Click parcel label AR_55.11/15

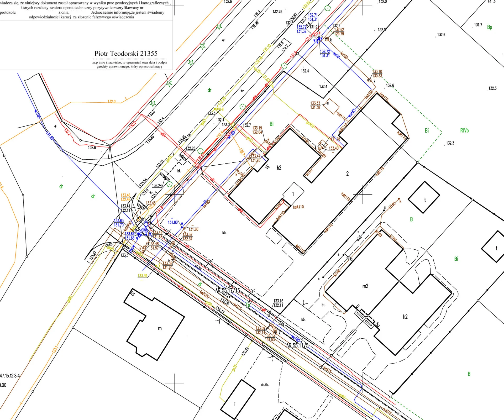click(x=227, y=290)
